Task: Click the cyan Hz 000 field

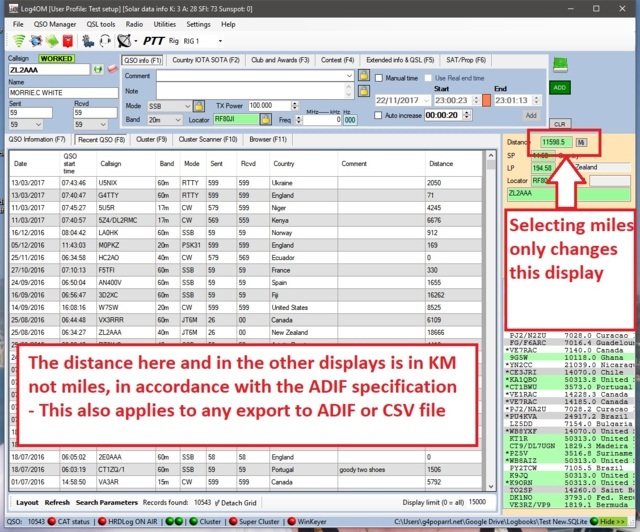Action: pos(350,120)
